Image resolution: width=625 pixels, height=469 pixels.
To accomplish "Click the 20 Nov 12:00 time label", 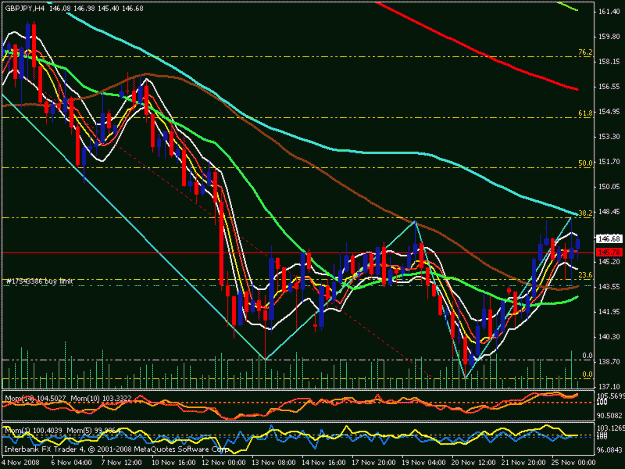I will tap(474, 463).
